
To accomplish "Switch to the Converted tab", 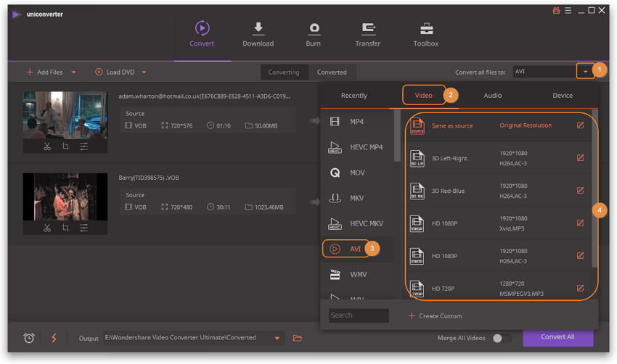I will 332,73.
